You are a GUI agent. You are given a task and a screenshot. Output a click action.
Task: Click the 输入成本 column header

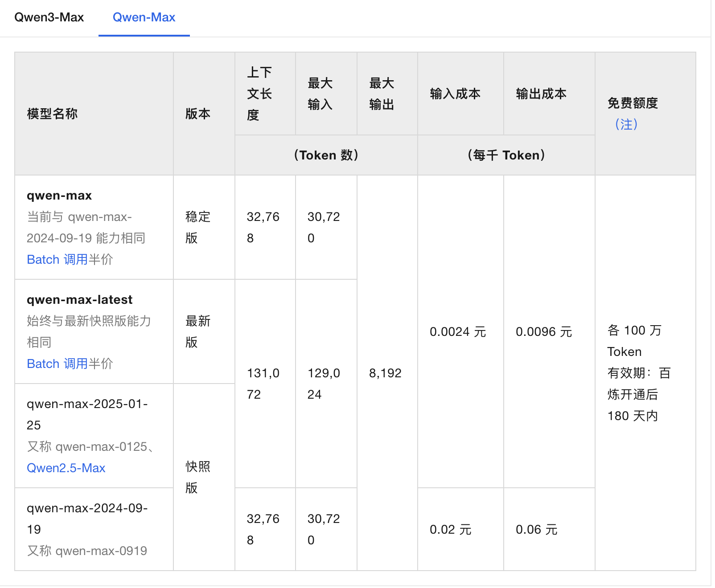click(455, 94)
